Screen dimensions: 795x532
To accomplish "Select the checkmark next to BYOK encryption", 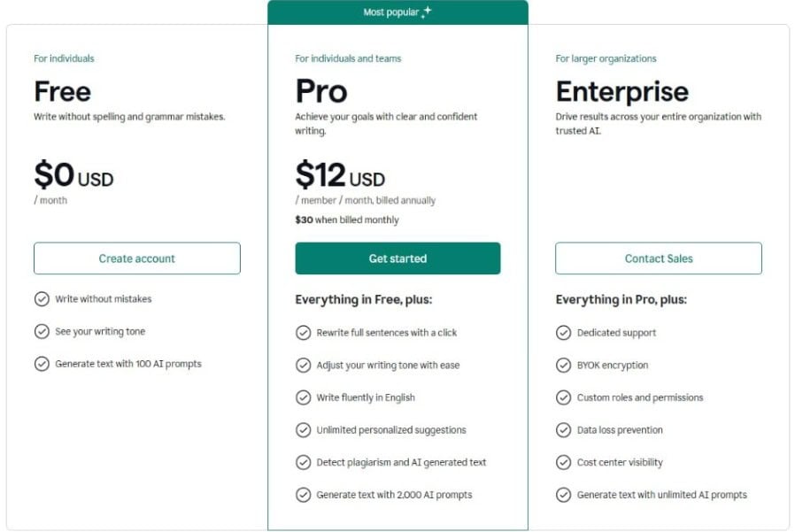I will coord(563,365).
